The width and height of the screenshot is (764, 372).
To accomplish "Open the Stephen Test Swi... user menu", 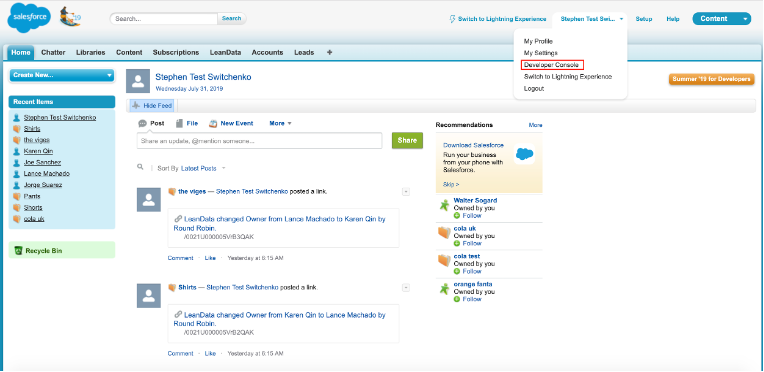I will click(592, 19).
